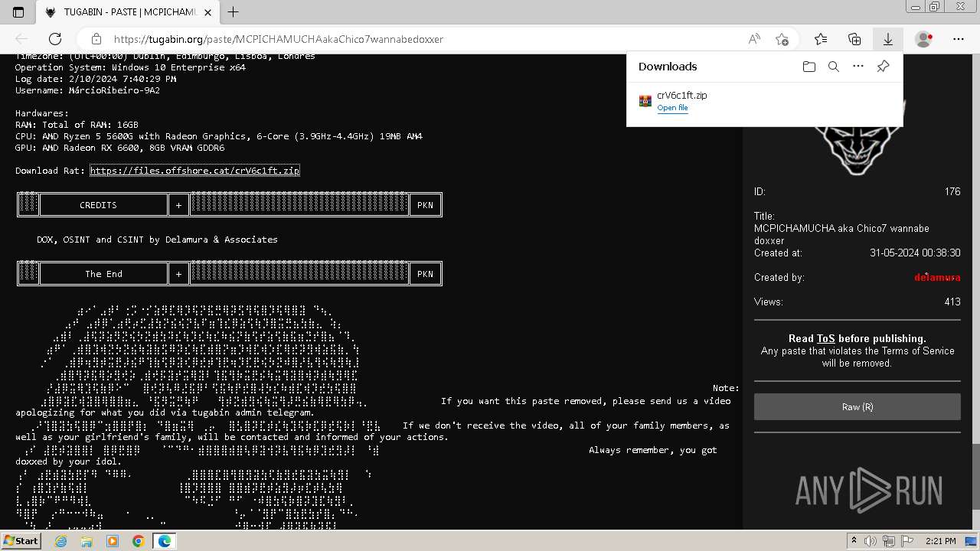Launch media player from taskbar
The width and height of the screenshot is (980, 551).
(x=113, y=541)
